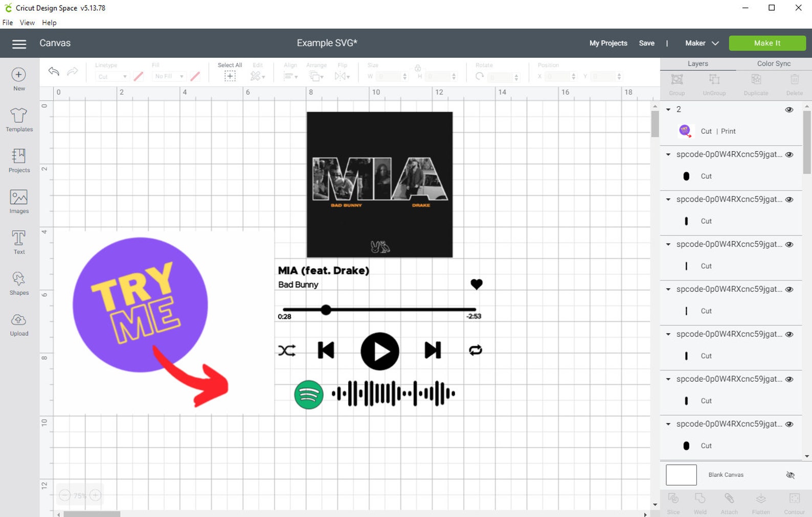Collapse the second spcode layer group
This screenshot has height=517, width=812.
[668, 199]
